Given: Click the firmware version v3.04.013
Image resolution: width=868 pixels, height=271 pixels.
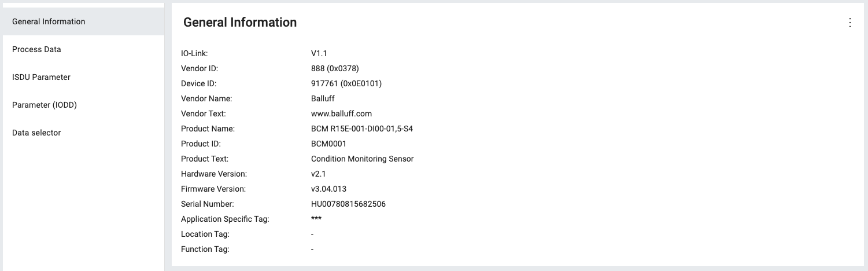Looking at the screenshot, I should coord(328,189).
